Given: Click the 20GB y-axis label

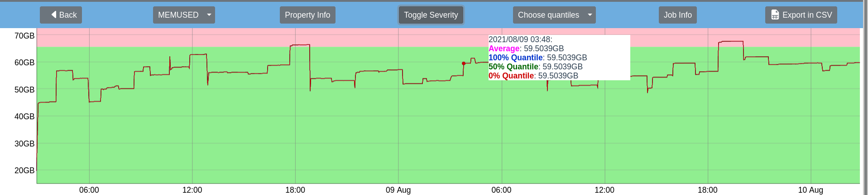Looking at the screenshot, I should [x=24, y=171].
